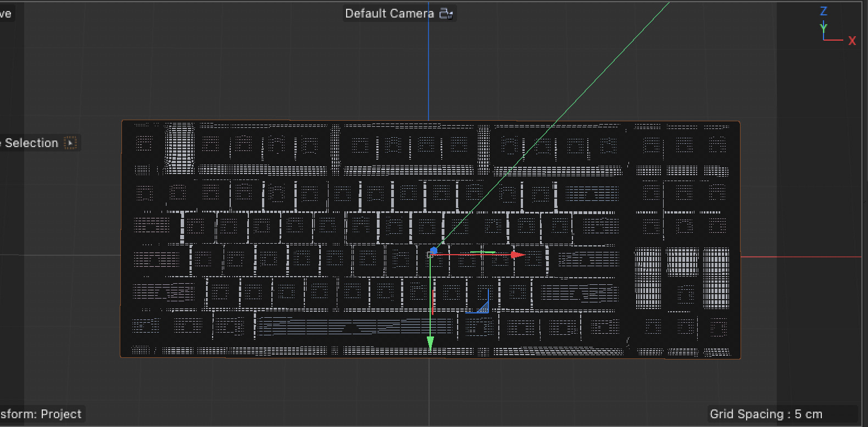The width and height of the screenshot is (868, 427).
Task: Click the Transform: Project status text
Action: (41, 414)
